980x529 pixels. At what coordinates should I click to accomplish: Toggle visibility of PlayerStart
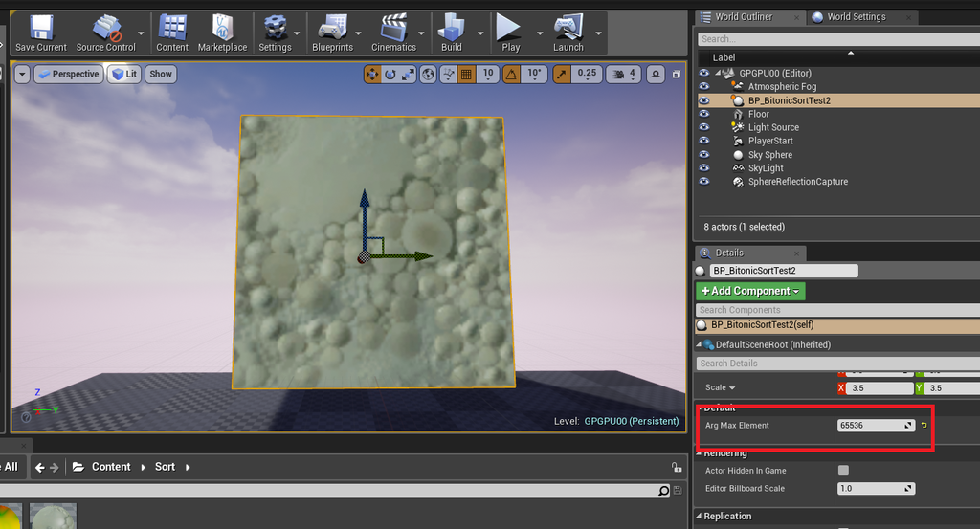click(x=704, y=141)
